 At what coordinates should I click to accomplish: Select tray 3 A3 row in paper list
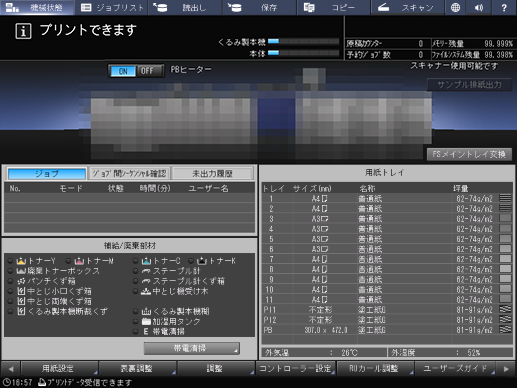point(387,219)
